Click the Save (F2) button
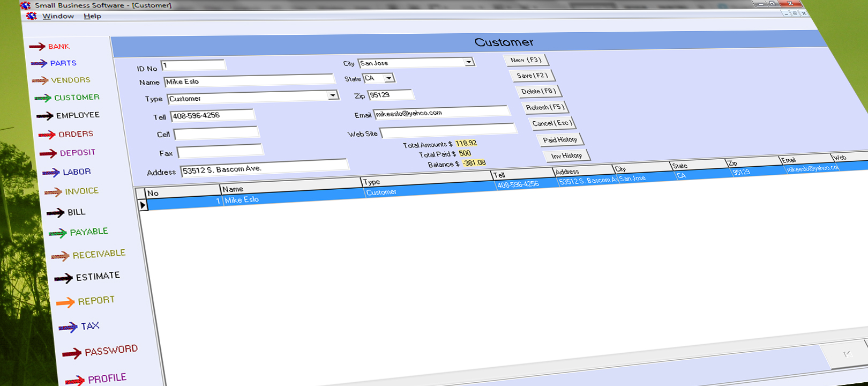The height and width of the screenshot is (386, 868). click(x=532, y=76)
